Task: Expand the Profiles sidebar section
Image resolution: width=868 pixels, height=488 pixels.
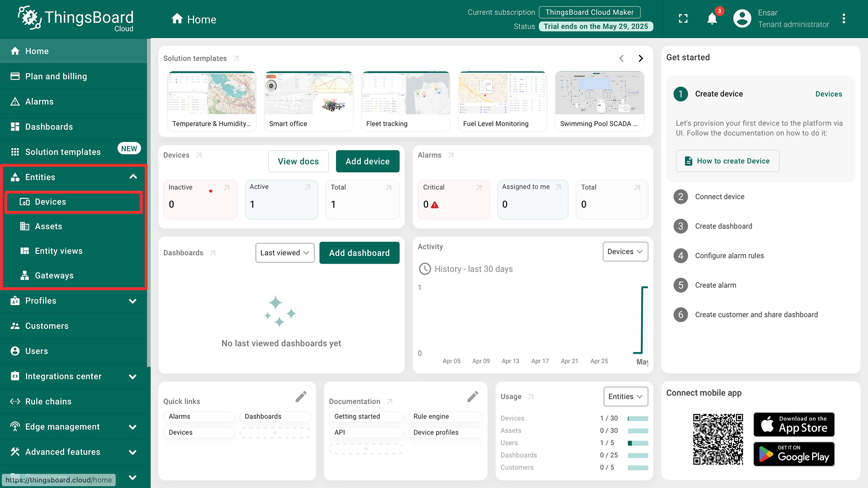Action: click(x=42, y=300)
